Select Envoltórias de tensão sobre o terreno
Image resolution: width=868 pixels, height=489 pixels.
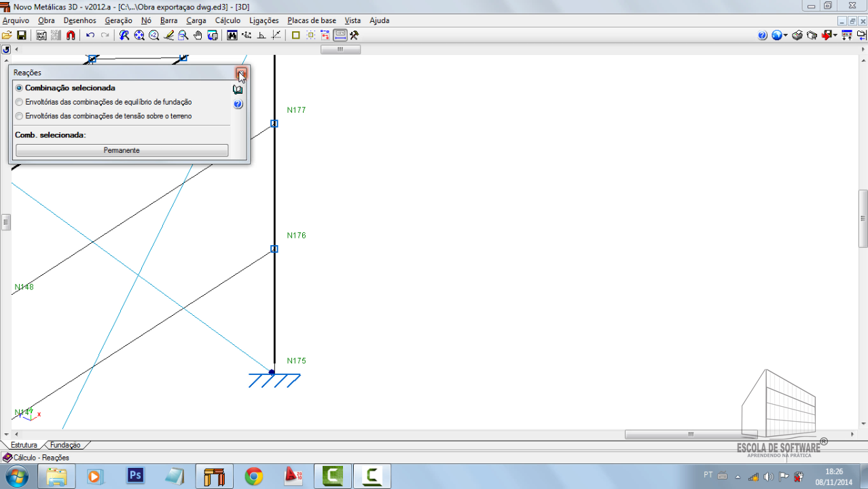(x=19, y=116)
